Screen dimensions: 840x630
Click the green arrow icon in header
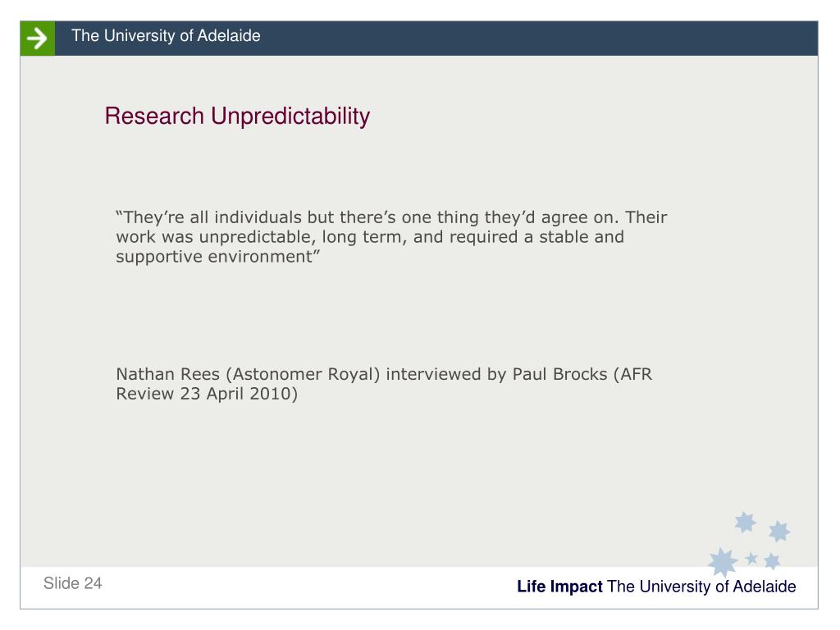tap(38, 38)
